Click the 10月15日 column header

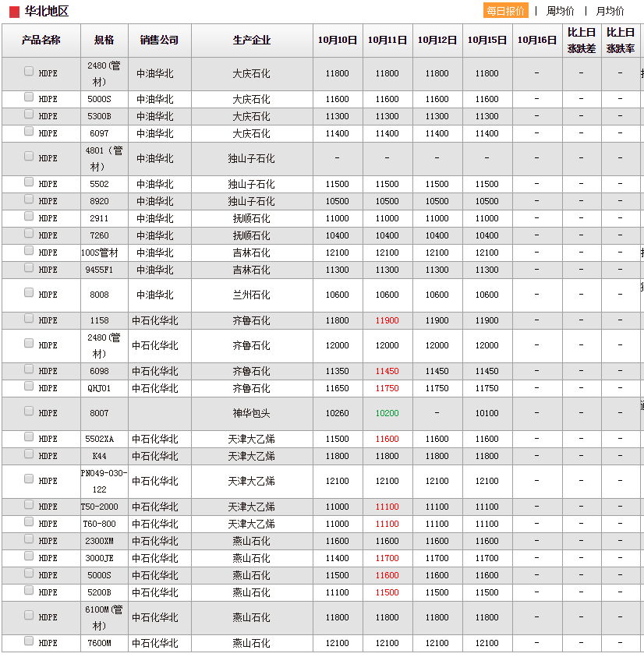coord(487,41)
